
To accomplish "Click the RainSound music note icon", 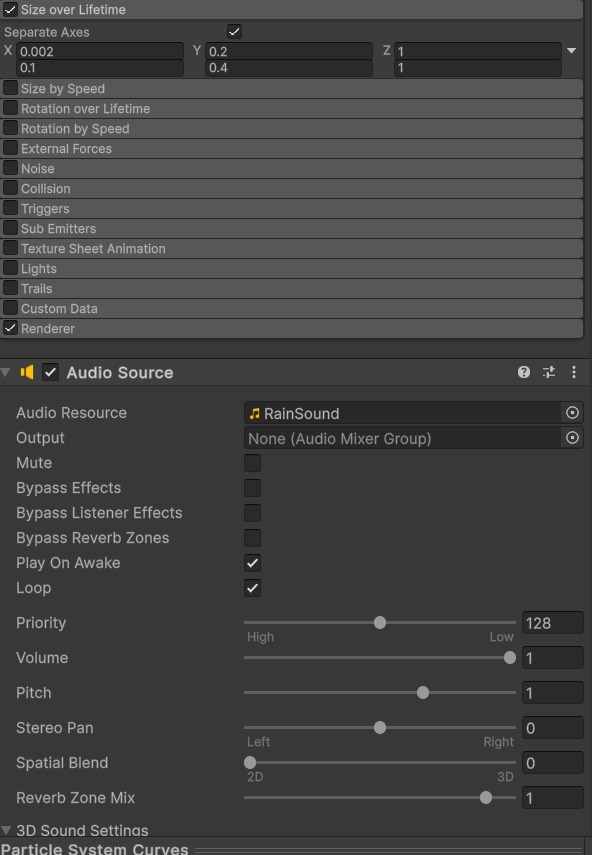I will [x=254, y=413].
